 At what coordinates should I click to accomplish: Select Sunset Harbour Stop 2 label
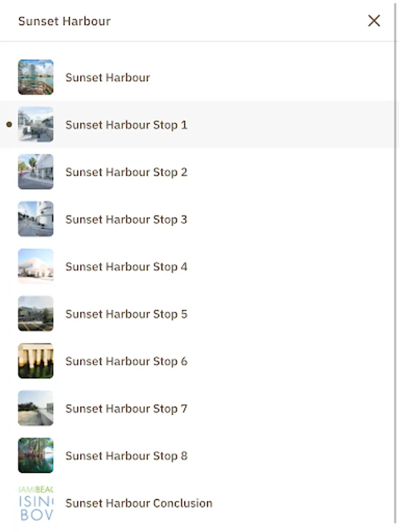pyautogui.click(x=126, y=172)
